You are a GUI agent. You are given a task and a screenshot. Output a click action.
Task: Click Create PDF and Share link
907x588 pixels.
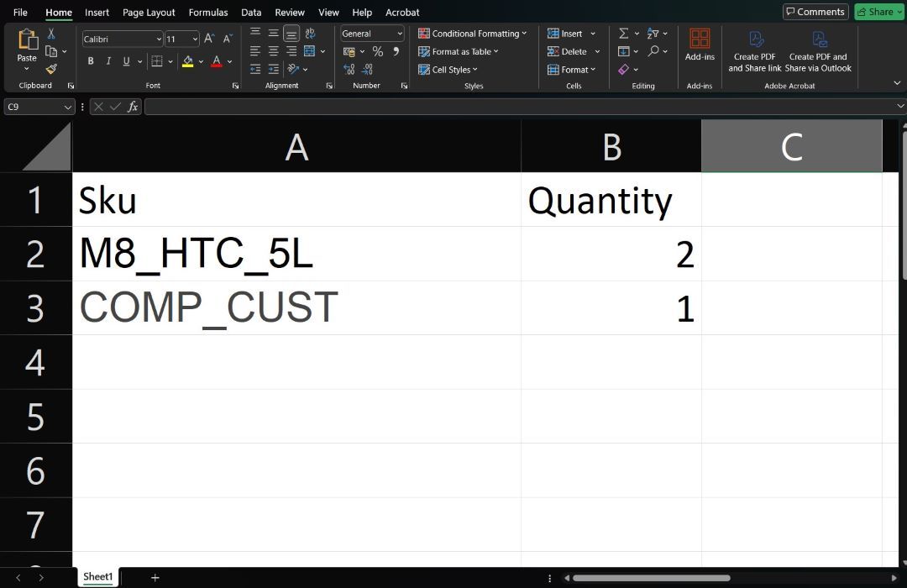click(755, 51)
